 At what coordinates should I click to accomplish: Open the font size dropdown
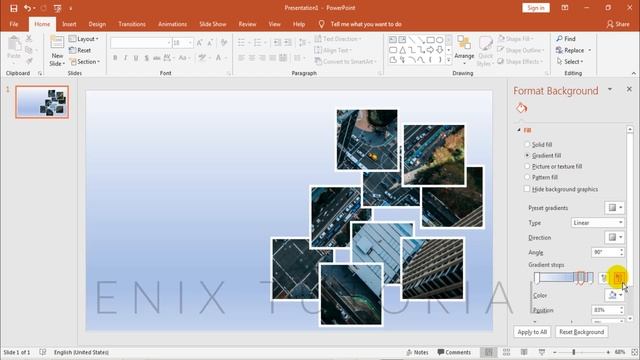[190, 43]
